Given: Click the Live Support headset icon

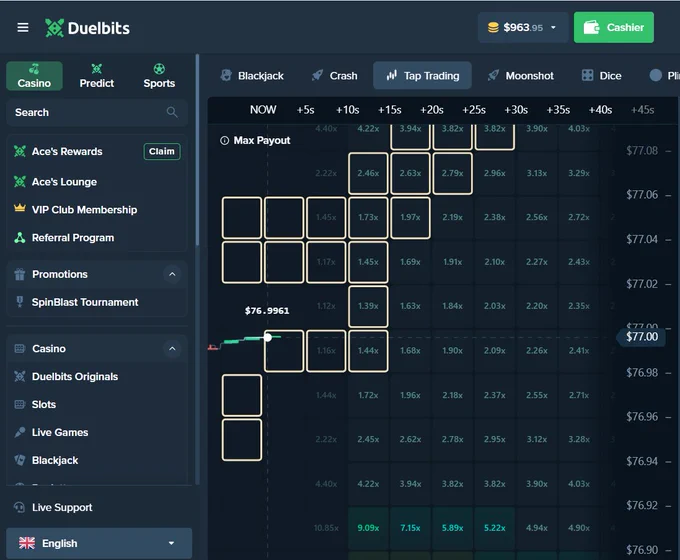Looking at the screenshot, I should (x=20, y=507).
